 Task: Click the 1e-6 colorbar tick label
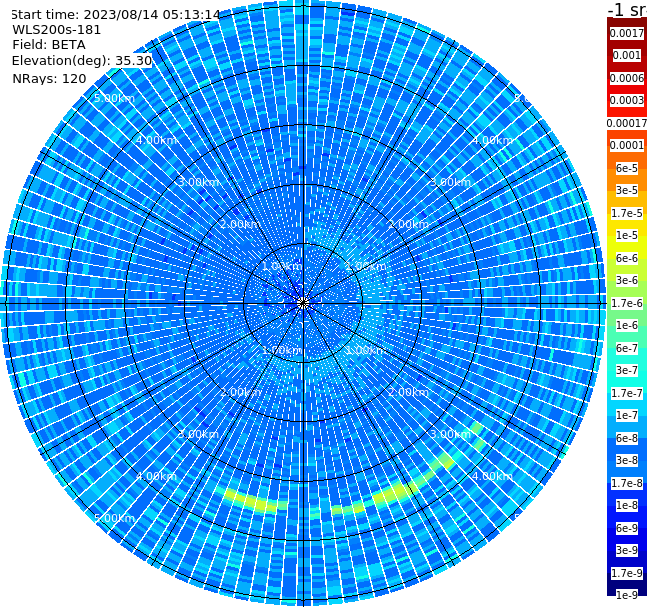(627, 325)
